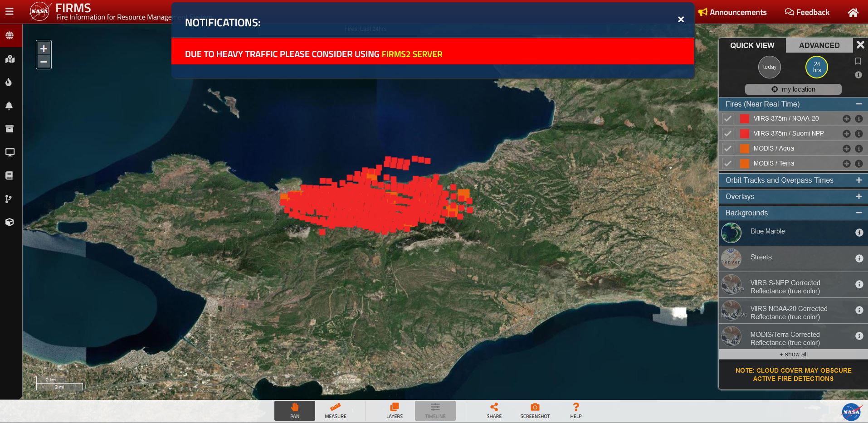Screen dimensions: 868x423
Task: Select the Streets background thumbnail
Action: [731, 259]
